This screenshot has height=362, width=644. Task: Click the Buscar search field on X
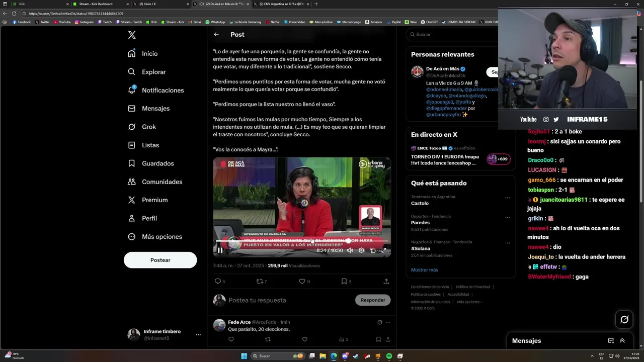click(453, 34)
